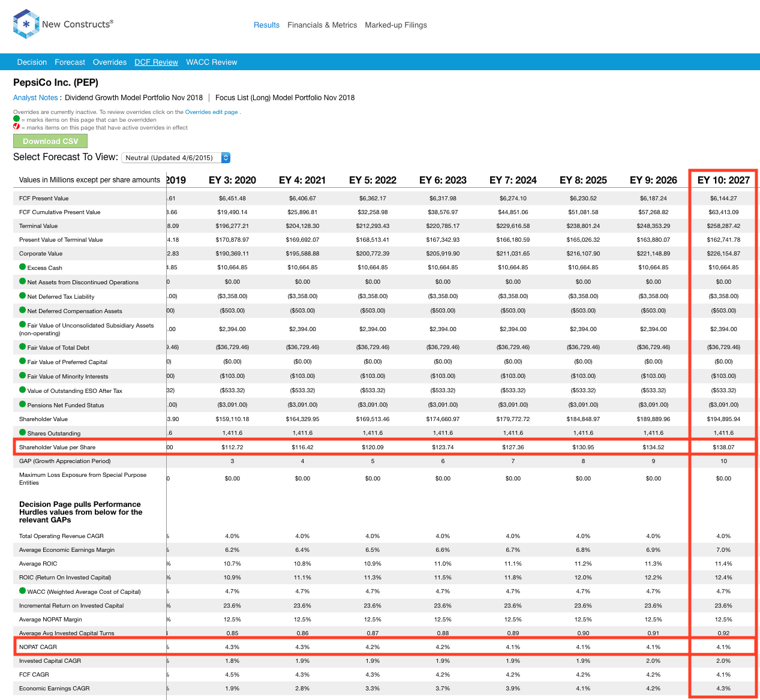This screenshot has width=760, height=700.
Task: Click the Average ROIC row label
Action: point(38,564)
